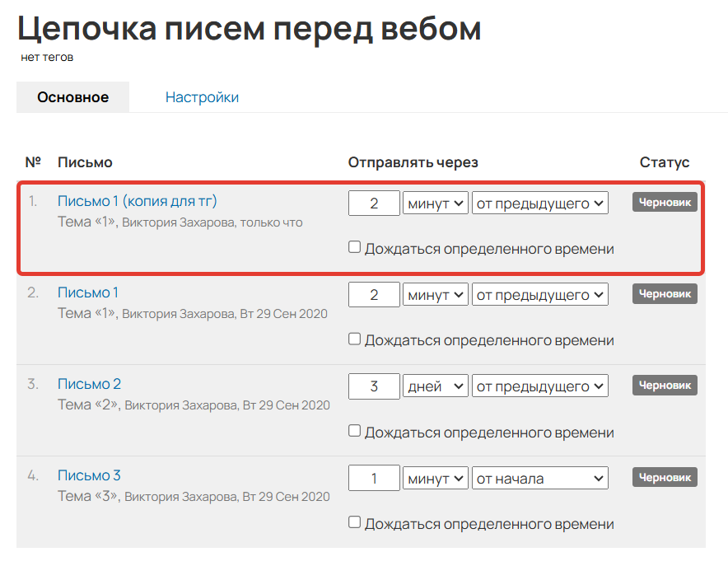728x566 pixels.
Task: Open the letter "Письмо 1"
Action: click(86, 292)
